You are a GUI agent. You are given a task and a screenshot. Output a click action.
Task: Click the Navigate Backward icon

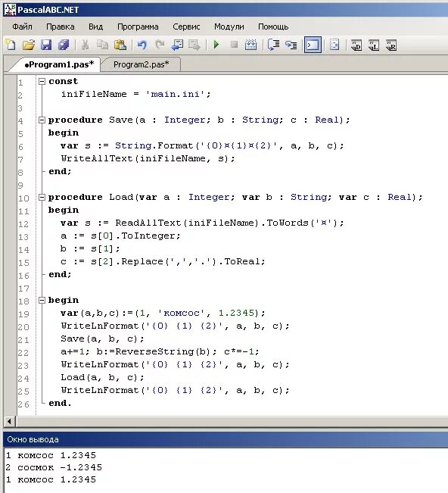tap(177, 45)
